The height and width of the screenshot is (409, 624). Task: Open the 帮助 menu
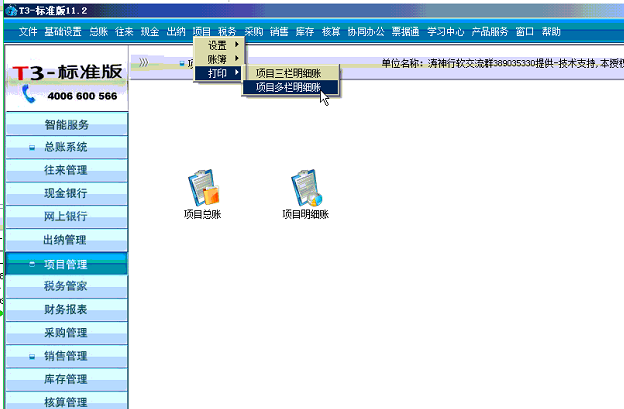pos(551,31)
